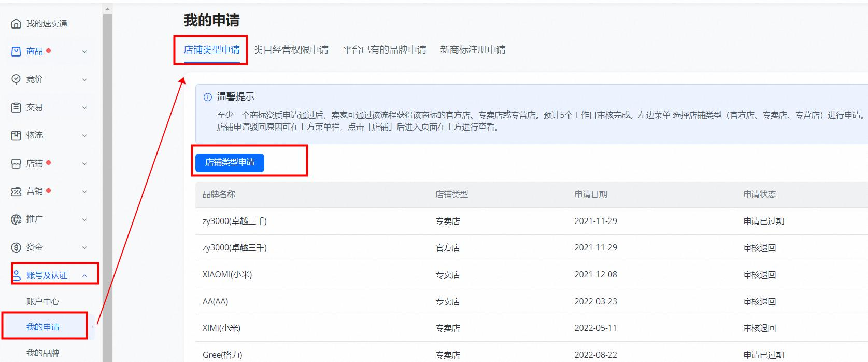Click the 推广 promotion globe icon
The width and height of the screenshot is (868, 362).
click(16, 219)
